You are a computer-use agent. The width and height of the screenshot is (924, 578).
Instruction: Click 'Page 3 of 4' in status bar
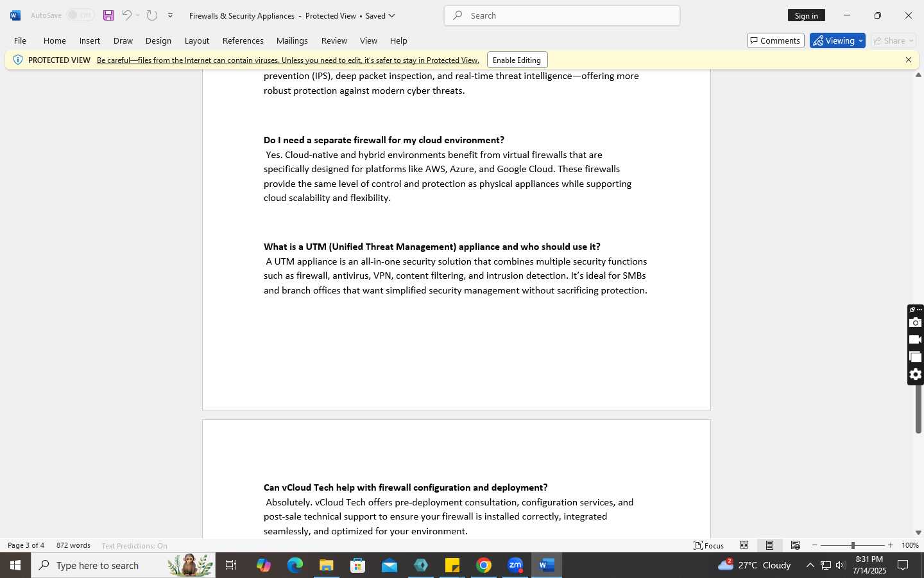click(x=26, y=545)
